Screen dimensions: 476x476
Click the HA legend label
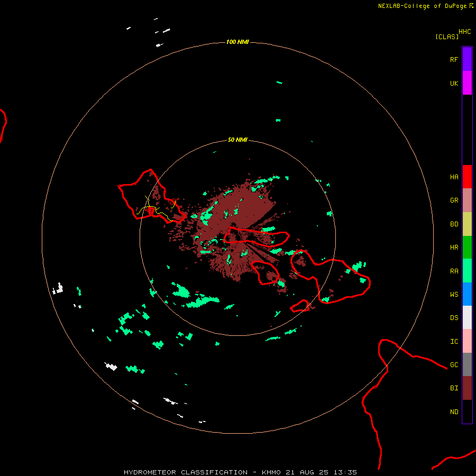[454, 177]
